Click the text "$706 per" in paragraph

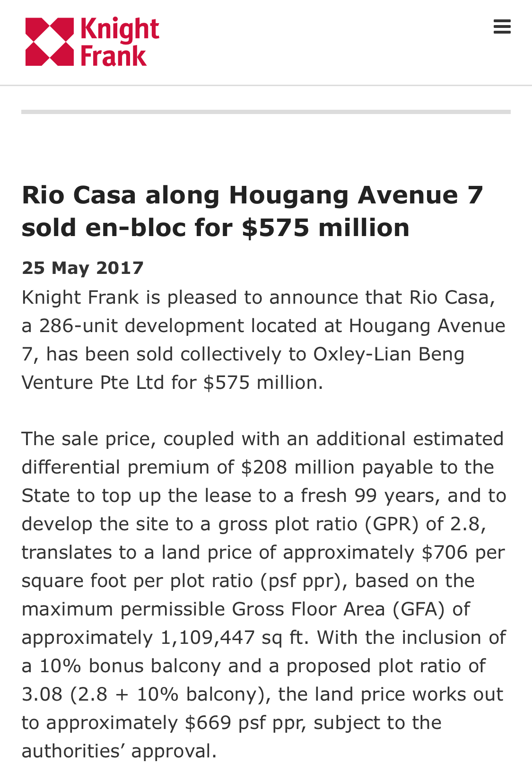[x=463, y=552]
